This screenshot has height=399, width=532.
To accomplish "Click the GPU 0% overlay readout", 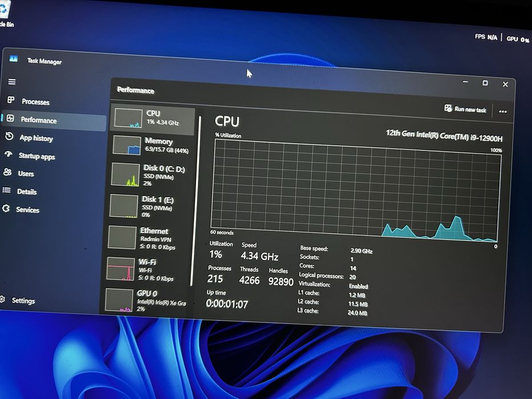I will pyautogui.click(x=517, y=39).
